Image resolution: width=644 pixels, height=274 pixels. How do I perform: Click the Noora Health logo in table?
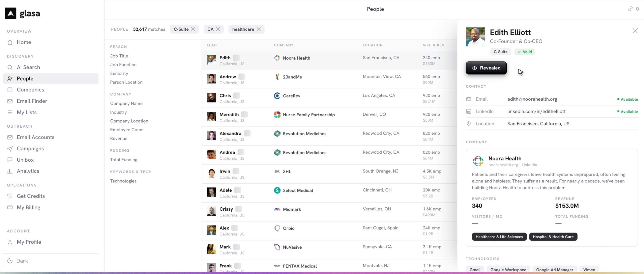277,58
